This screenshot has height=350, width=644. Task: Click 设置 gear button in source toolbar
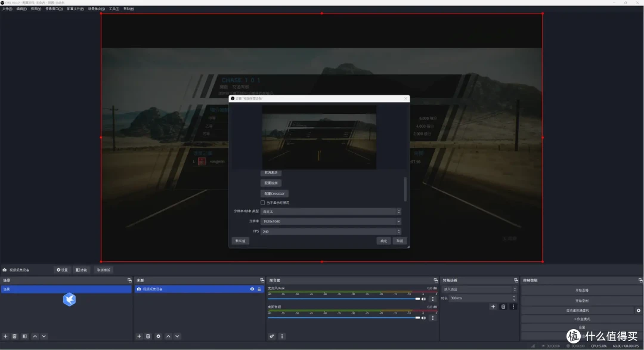tap(63, 270)
